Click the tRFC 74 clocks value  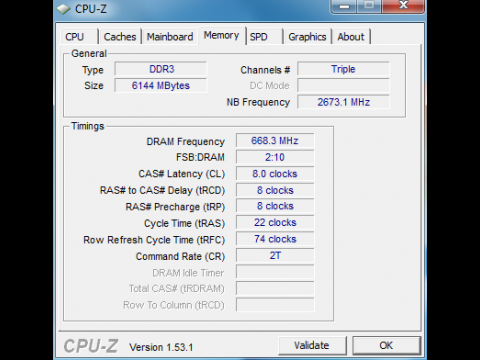[275, 239]
